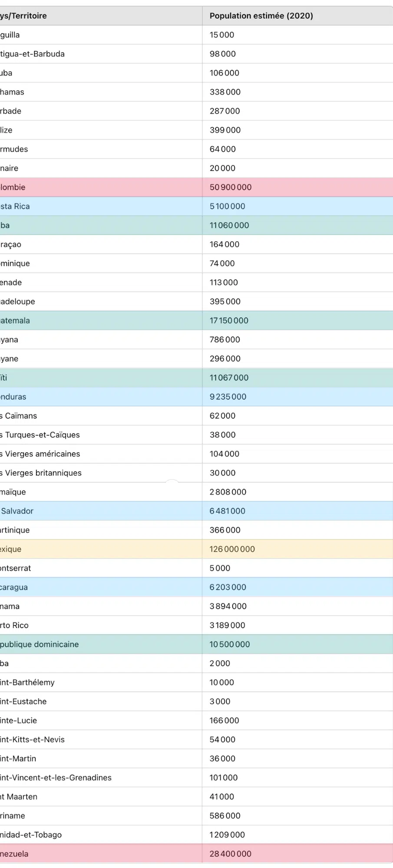The width and height of the screenshot is (393, 868).
Task: Select the Montserrat population cell 5 000
Action: (x=220, y=568)
